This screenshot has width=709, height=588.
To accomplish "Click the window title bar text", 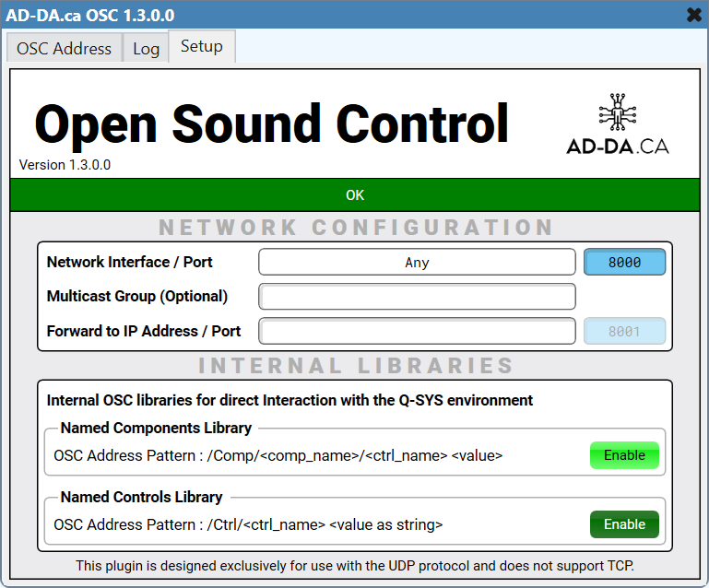I will pyautogui.click(x=90, y=15).
